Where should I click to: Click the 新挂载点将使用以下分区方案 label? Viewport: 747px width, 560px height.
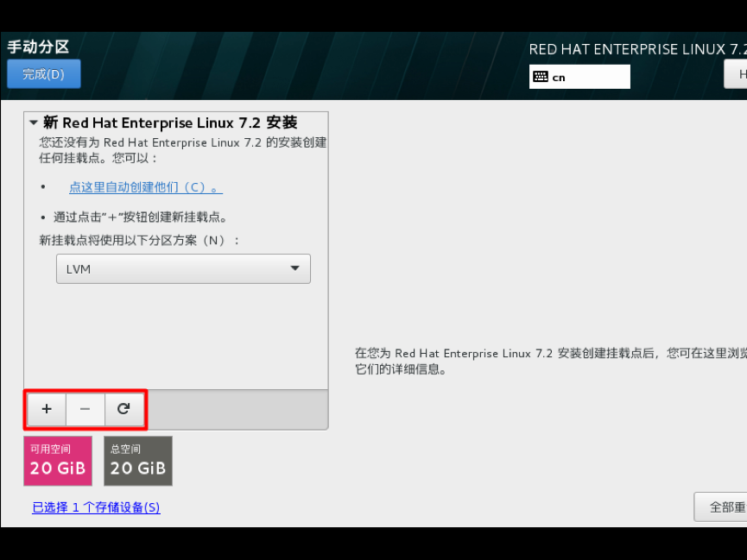point(139,240)
